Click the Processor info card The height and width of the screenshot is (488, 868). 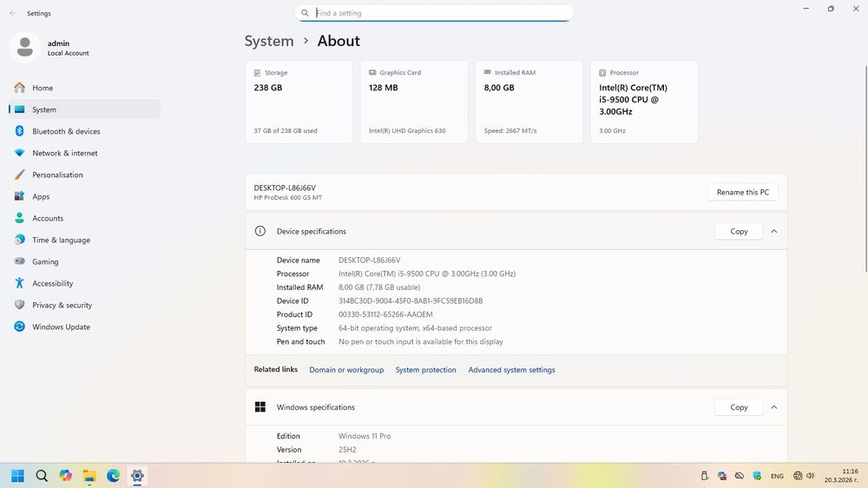point(644,102)
